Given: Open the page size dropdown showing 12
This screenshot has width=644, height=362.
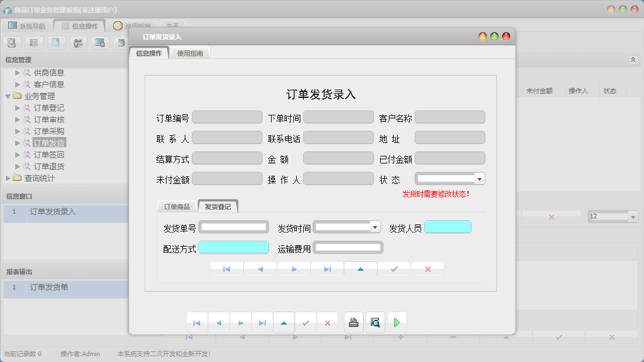Looking at the screenshot, I should [634, 216].
